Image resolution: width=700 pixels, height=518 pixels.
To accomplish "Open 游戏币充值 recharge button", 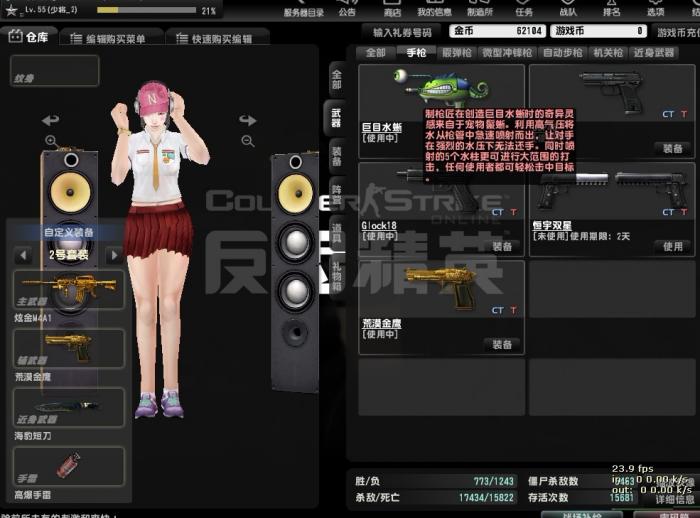I will click(676, 32).
